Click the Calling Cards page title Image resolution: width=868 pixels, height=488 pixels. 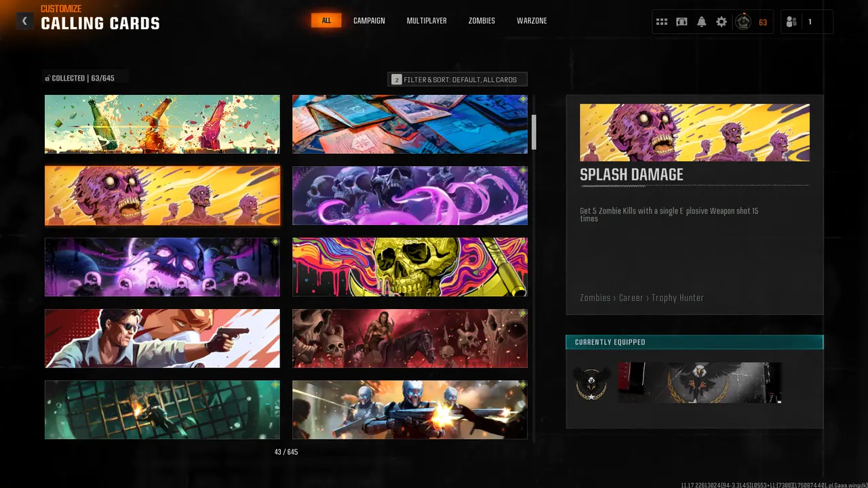[100, 24]
